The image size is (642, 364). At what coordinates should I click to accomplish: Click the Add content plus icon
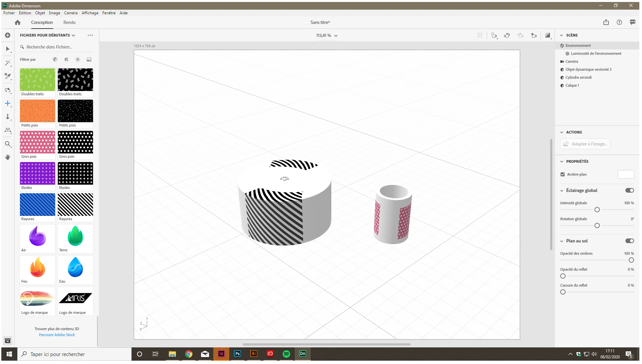8,35
